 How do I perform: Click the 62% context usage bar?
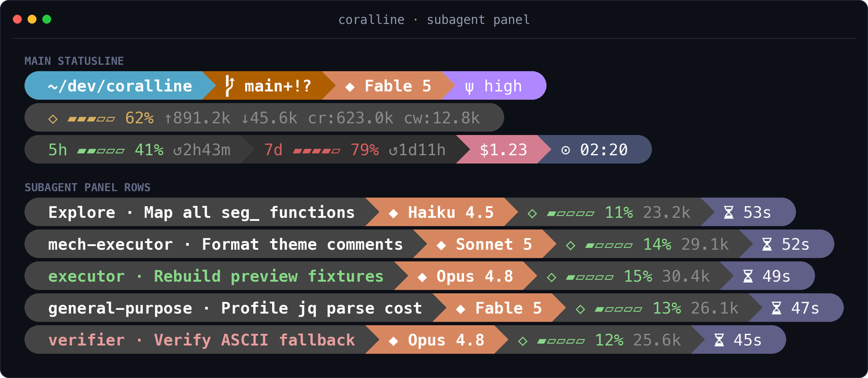[x=91, y=118]
